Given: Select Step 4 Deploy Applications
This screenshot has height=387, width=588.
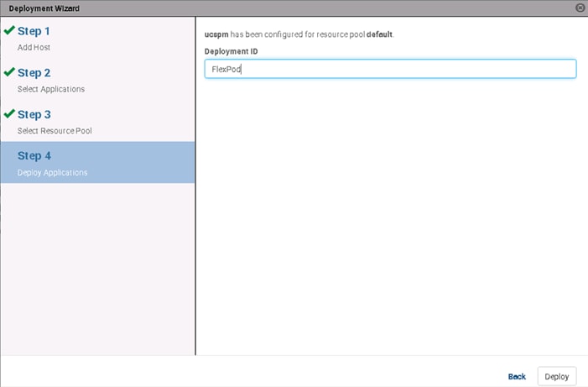Looking at the screenshot, I should coord(97,163).
